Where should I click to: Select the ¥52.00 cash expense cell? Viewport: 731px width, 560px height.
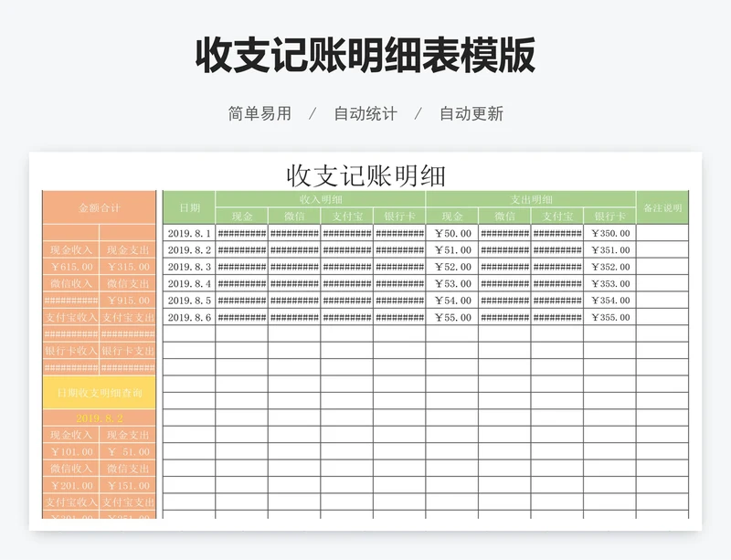pos(452,267)
